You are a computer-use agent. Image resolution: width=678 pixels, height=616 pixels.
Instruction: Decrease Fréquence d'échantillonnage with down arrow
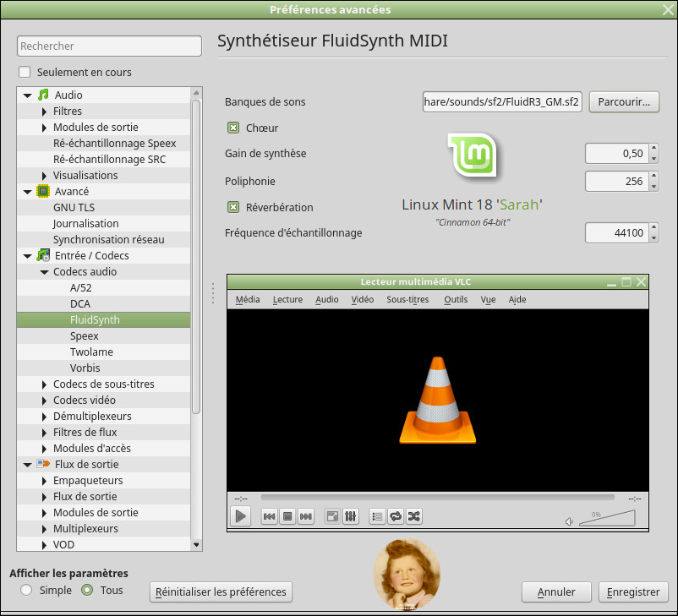click(653, 237)
